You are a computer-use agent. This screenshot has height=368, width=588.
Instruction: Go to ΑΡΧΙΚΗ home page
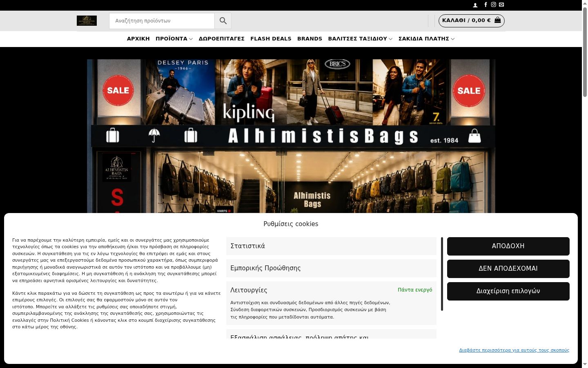pyautogui.click(x=138, y=39)
